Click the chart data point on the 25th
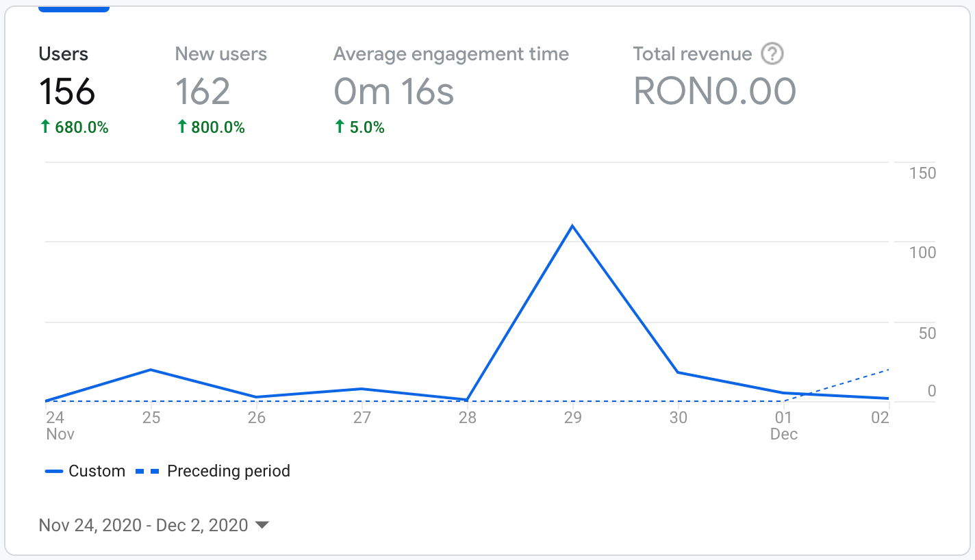 click(x=151, y=370)
